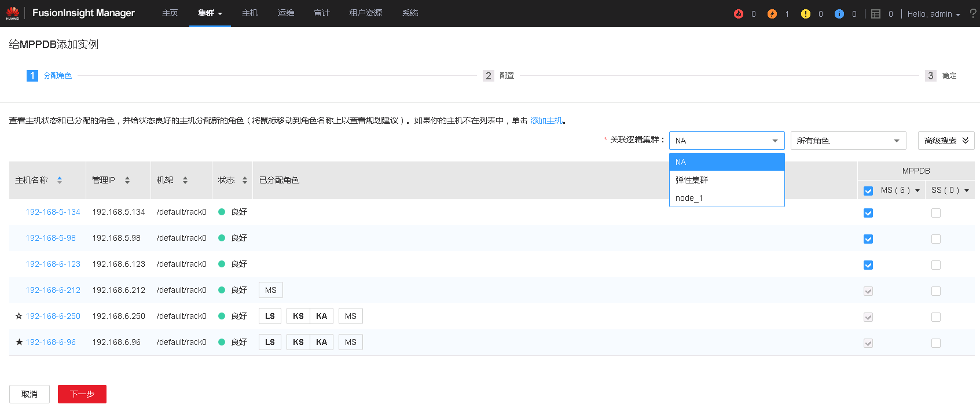The height and width of the screenshot is (408, 980).
Task: Click the orange major alarm icon
Action: coord(772,14)
